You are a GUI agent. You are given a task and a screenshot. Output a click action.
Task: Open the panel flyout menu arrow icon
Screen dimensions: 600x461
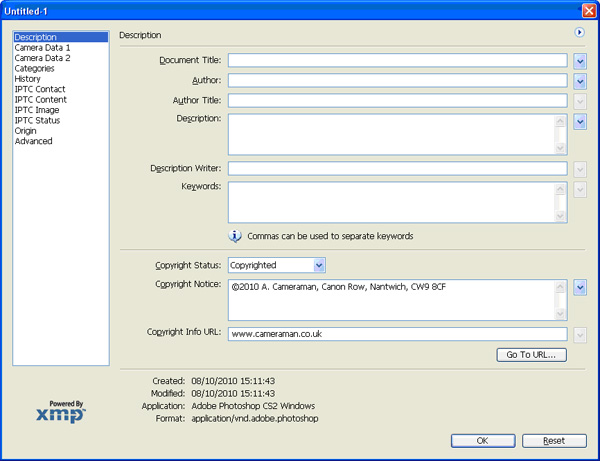coord(579,33)
